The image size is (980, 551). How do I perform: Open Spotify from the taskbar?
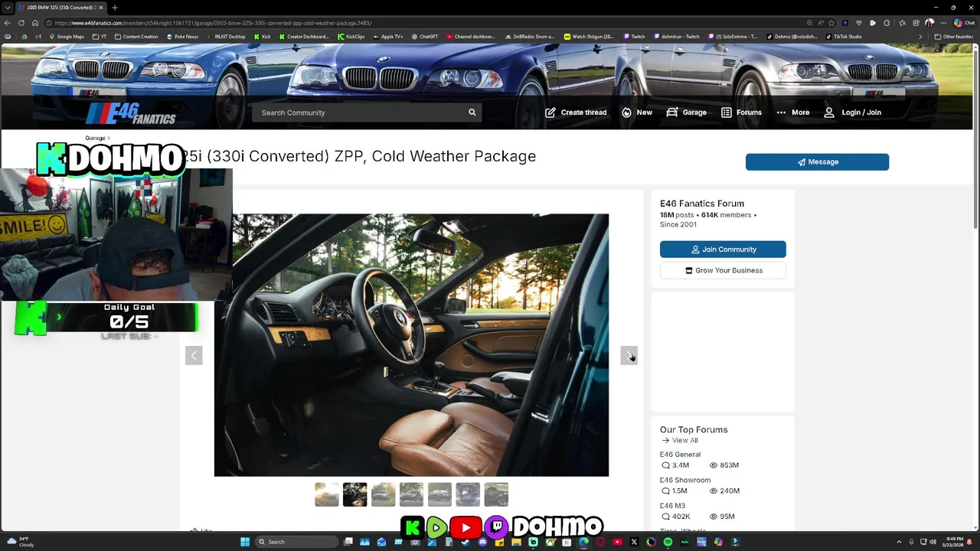coord(668,542)
